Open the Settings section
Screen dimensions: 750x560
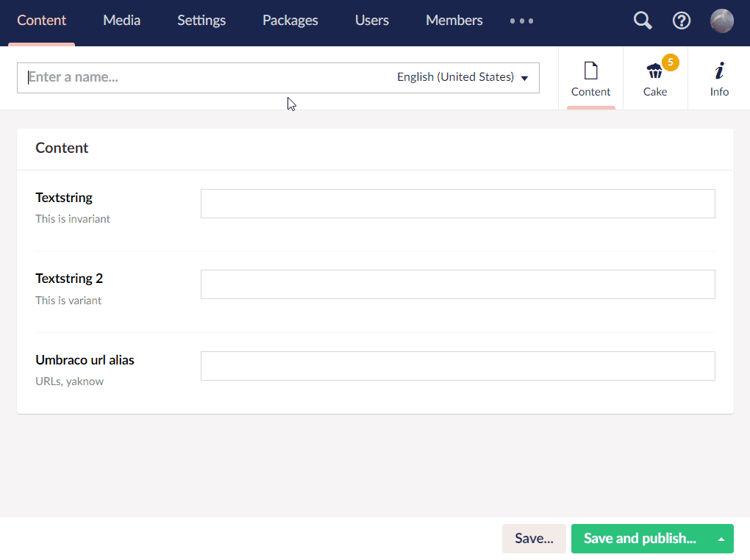click(201, 21)
